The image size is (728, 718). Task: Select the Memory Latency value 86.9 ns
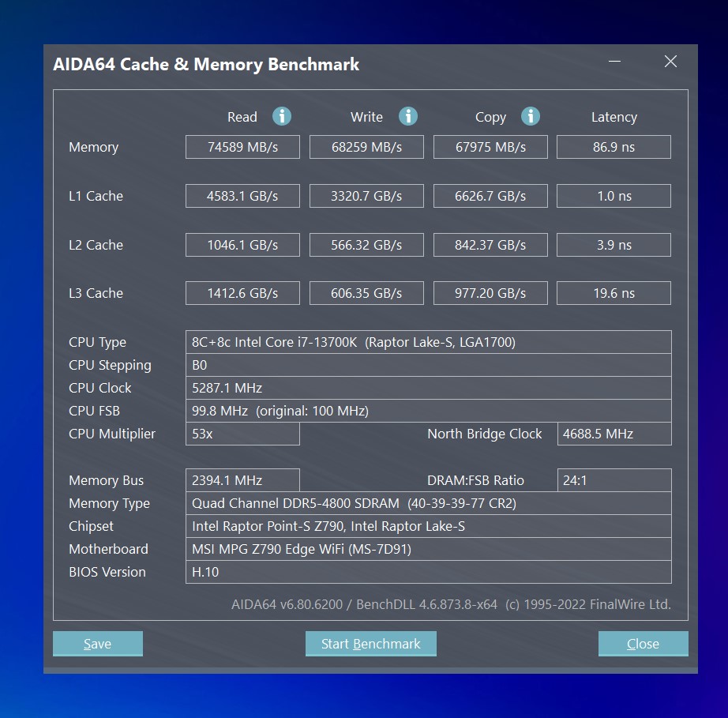[614, 146]
